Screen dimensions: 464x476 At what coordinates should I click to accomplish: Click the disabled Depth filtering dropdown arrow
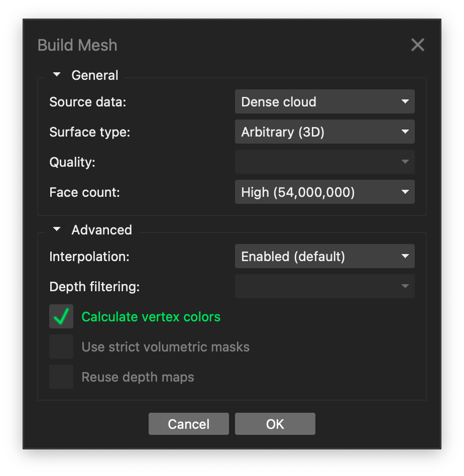pyautogui.click(x=405, y=286)
